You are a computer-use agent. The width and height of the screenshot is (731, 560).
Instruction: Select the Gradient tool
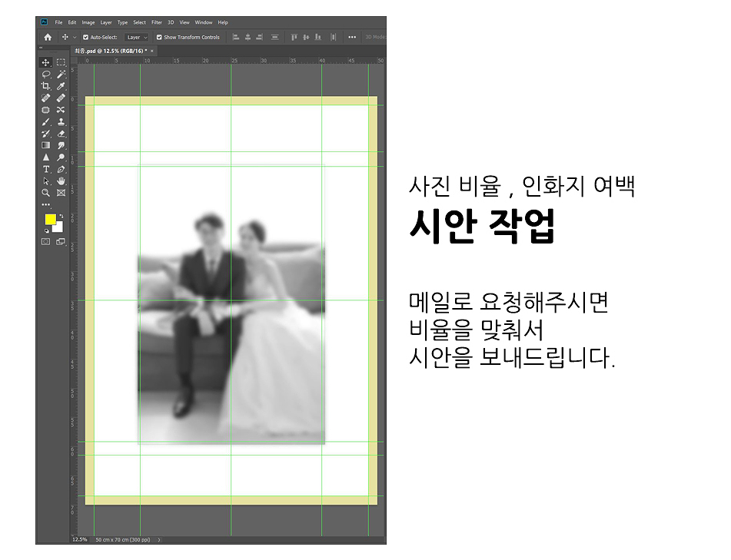[x=45, y=145]
